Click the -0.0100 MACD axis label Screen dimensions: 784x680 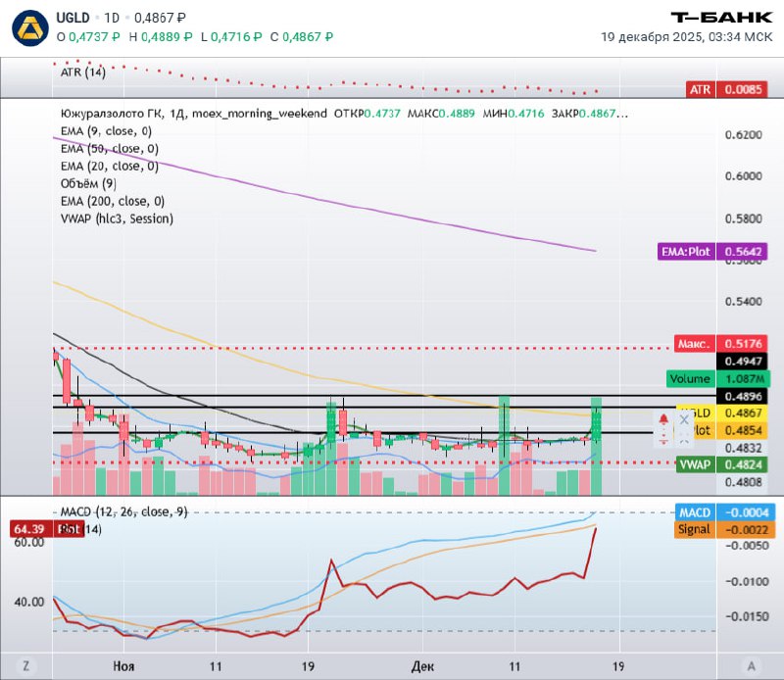pyautogui.click(x=747, y=581)
